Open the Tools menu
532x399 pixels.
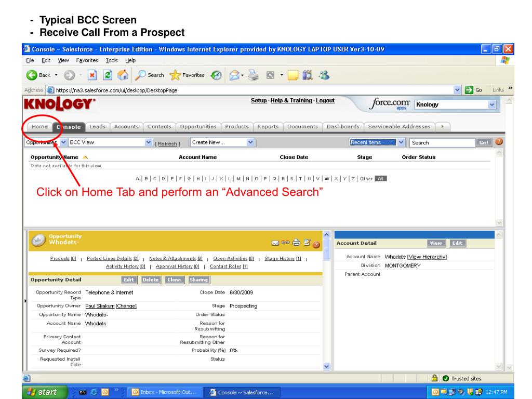click(112, 60)
